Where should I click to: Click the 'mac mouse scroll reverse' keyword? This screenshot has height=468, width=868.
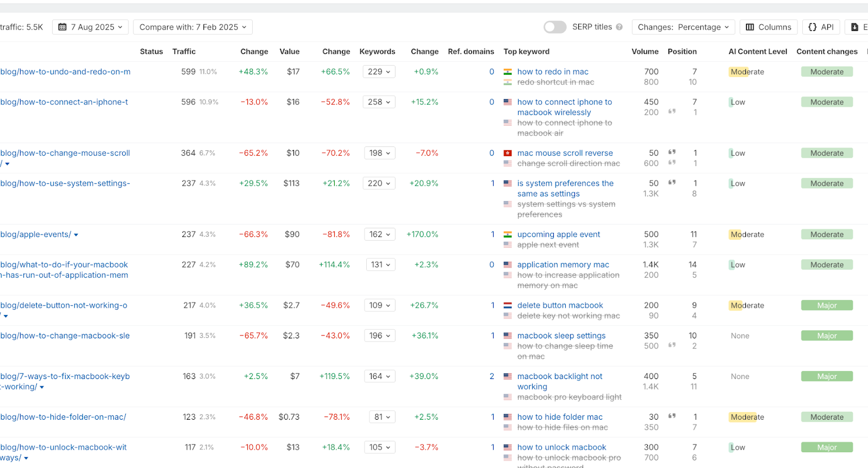565,153
